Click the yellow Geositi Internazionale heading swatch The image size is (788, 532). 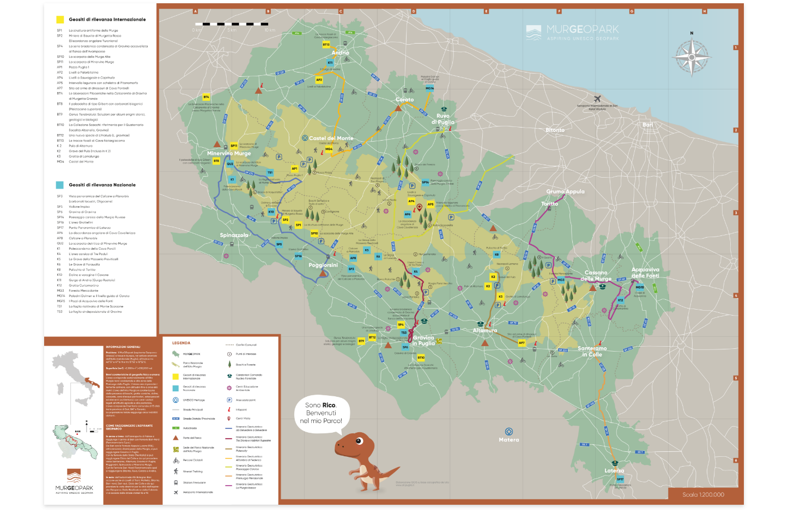click(60, 20)
